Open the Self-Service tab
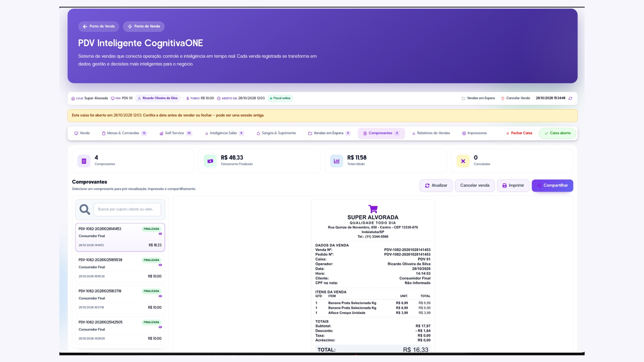 [175, 133]
